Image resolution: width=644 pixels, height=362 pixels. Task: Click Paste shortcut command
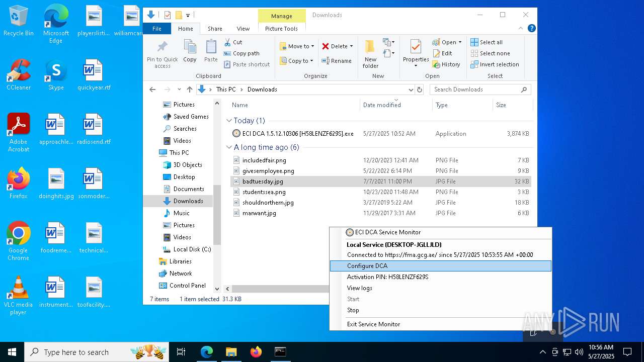click(247, 64)
